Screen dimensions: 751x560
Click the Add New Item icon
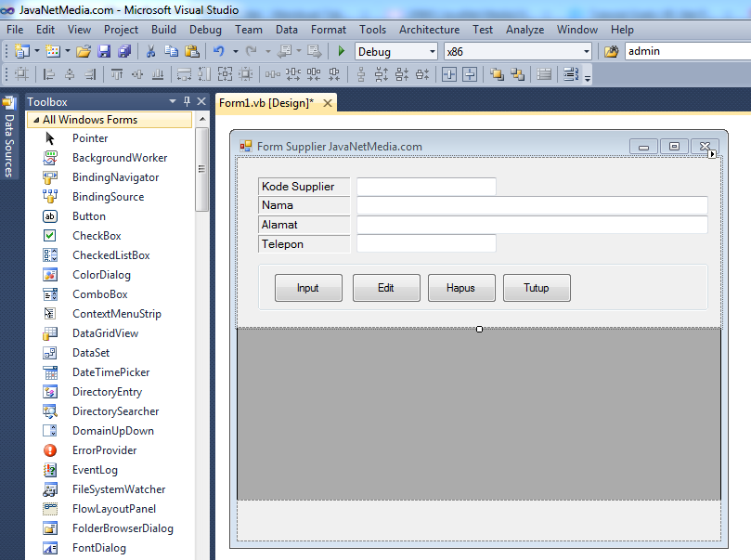pos(52,51)
